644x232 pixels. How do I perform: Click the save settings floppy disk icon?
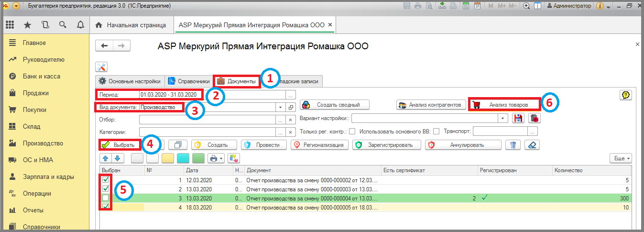(518, 118)
